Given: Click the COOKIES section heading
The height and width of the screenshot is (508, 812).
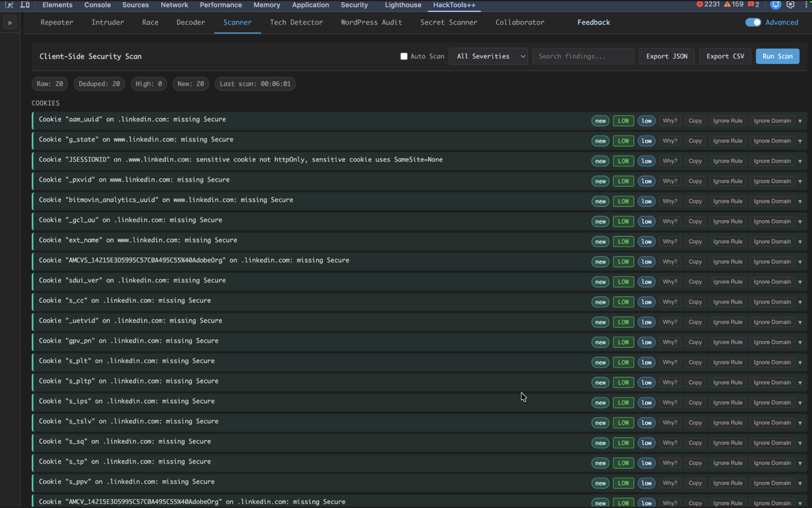Looking at the screenshot, I should 46,103.
